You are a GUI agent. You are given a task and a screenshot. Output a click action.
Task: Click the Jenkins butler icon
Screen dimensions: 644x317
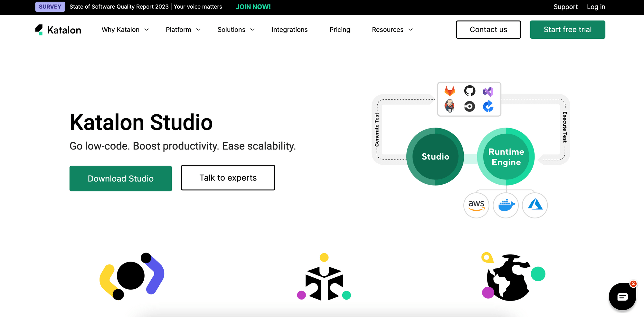(x=450, y=106)
